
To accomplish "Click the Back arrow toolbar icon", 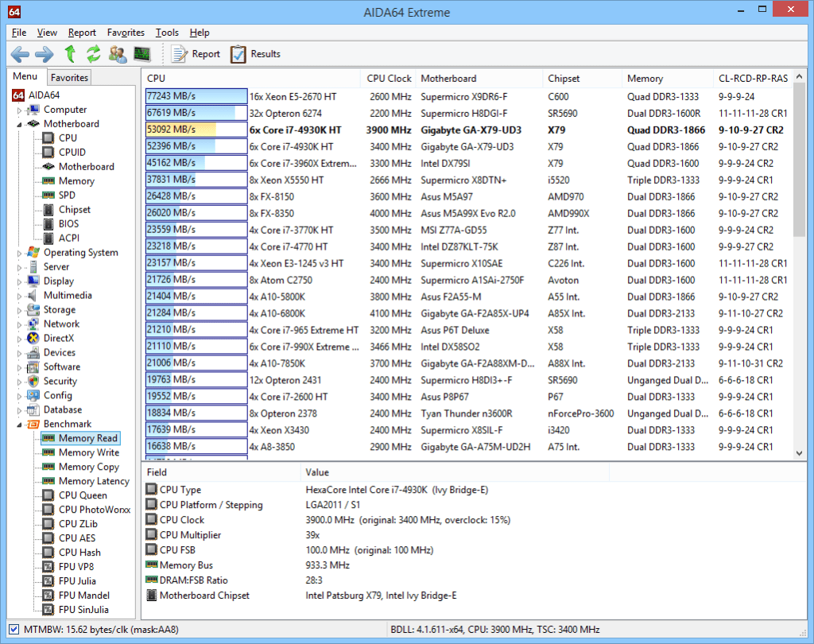I will [x=20, y=54].
